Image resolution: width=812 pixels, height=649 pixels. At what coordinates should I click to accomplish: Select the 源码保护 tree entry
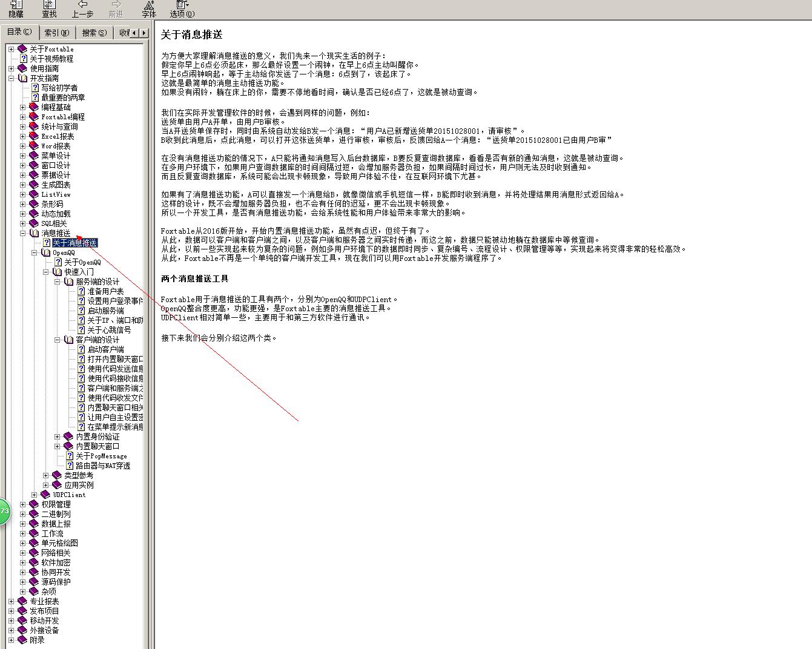(x=56, y=582)
